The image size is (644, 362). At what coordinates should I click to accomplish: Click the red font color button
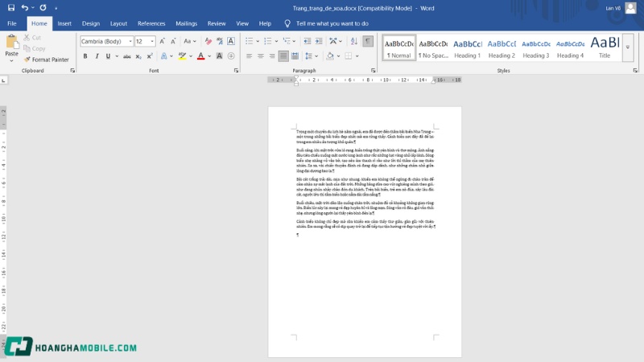tap(201, 56)
